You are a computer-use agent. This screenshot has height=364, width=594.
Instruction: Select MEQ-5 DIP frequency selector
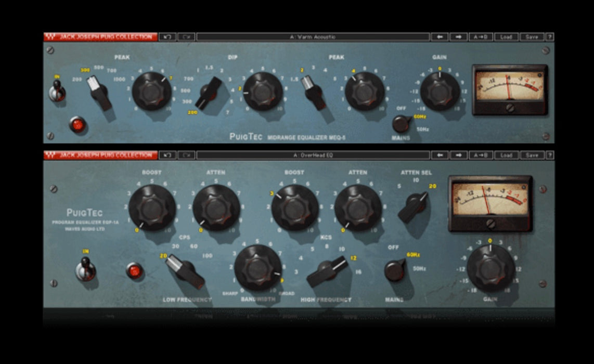point(210,93)
